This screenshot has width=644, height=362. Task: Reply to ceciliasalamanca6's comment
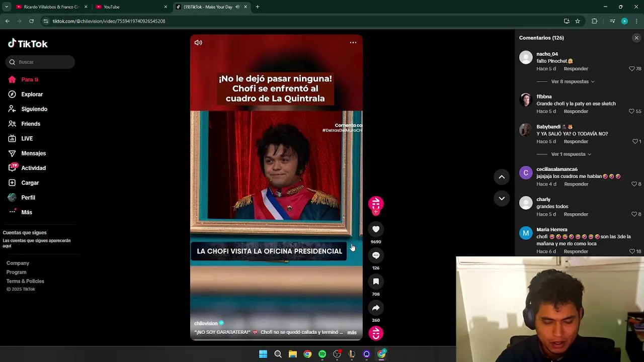(x=576, y=185)
